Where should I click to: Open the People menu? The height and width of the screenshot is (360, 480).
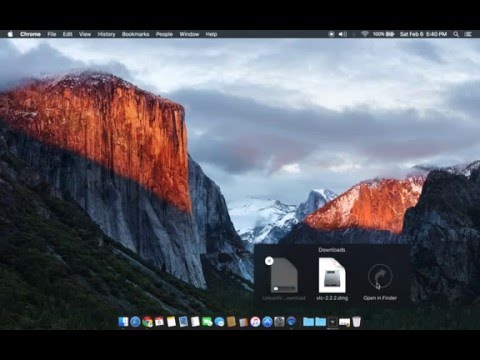click(x=164, y=34)
